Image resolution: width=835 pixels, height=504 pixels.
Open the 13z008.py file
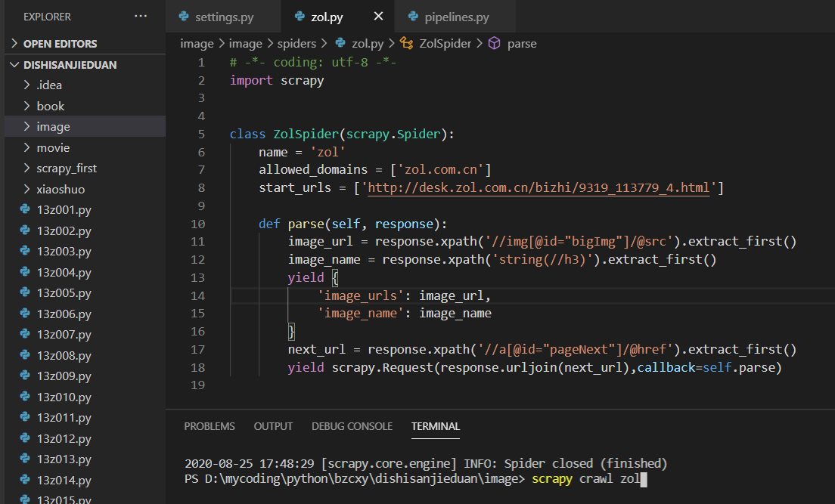(x=85, y=355)
